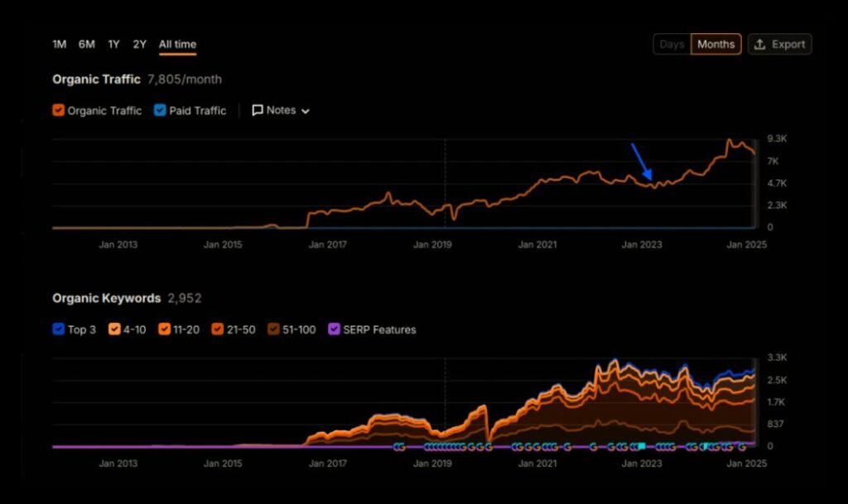Switch chart granularity to Days
Viewport: 848px width, 504px height.
pyautogui.click(x=672, y=45)
